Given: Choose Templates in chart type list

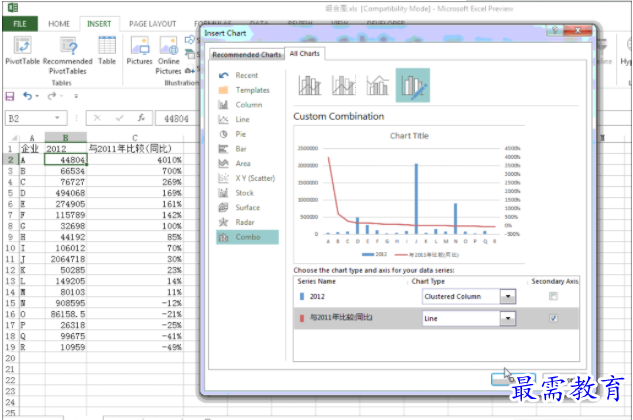Looking at the screenshot, I should [x=252, y=90].
